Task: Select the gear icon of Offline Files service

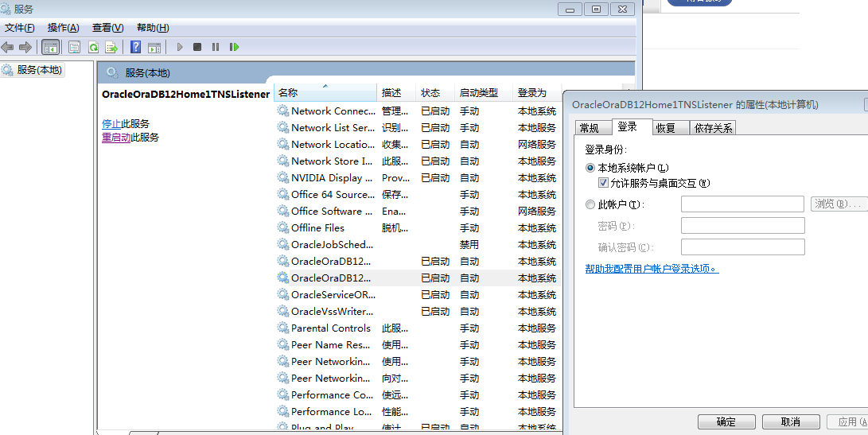Action: [283, 227]
